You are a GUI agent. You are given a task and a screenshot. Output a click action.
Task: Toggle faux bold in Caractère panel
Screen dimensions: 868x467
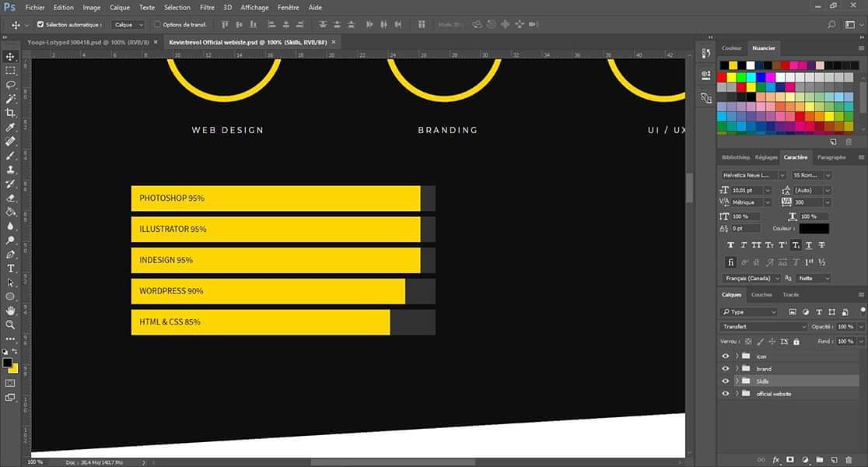click(x=730, y=245)
